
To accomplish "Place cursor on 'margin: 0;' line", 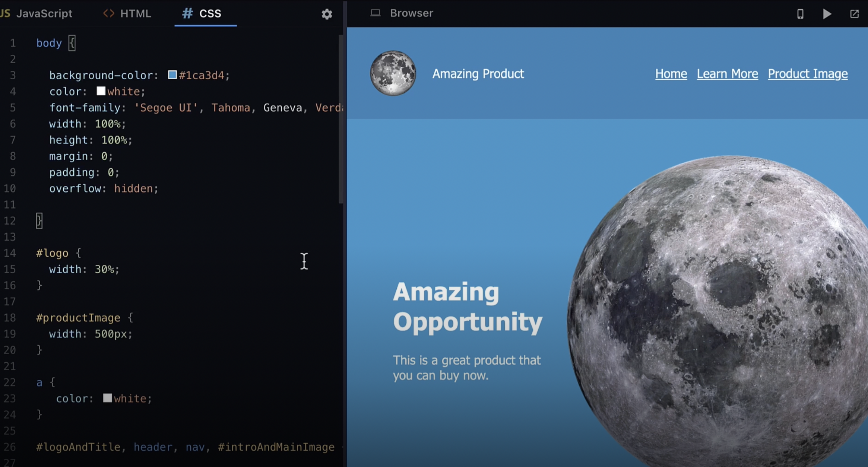I will (x=81, y=156).
